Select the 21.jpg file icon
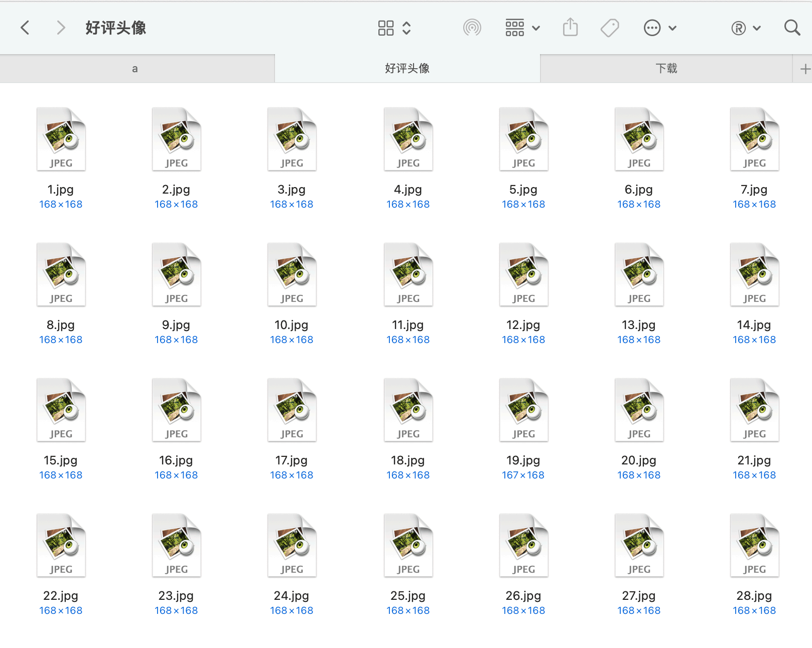This screenshot has height=648, width=812. pos(755,410)
